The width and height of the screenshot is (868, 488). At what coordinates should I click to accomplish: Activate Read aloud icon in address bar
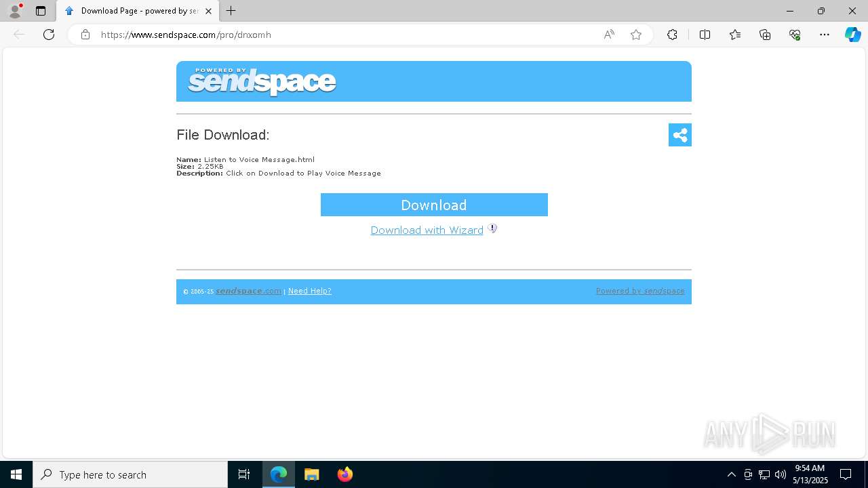point(609,35)
